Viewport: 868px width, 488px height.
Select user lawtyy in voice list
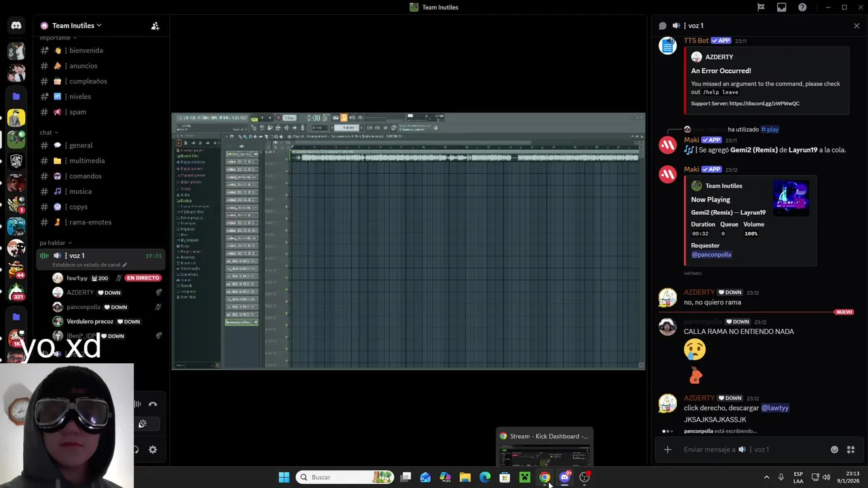(77, 278)
